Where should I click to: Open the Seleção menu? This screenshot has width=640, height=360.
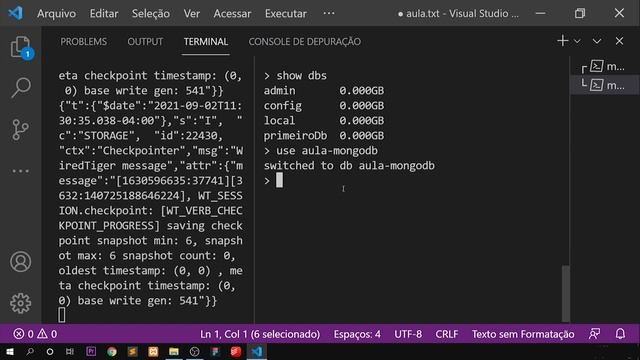(151, 13)
